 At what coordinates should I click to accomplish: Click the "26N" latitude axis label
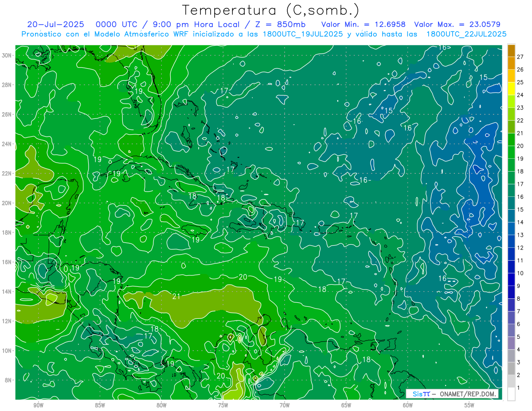coord(7,114)
